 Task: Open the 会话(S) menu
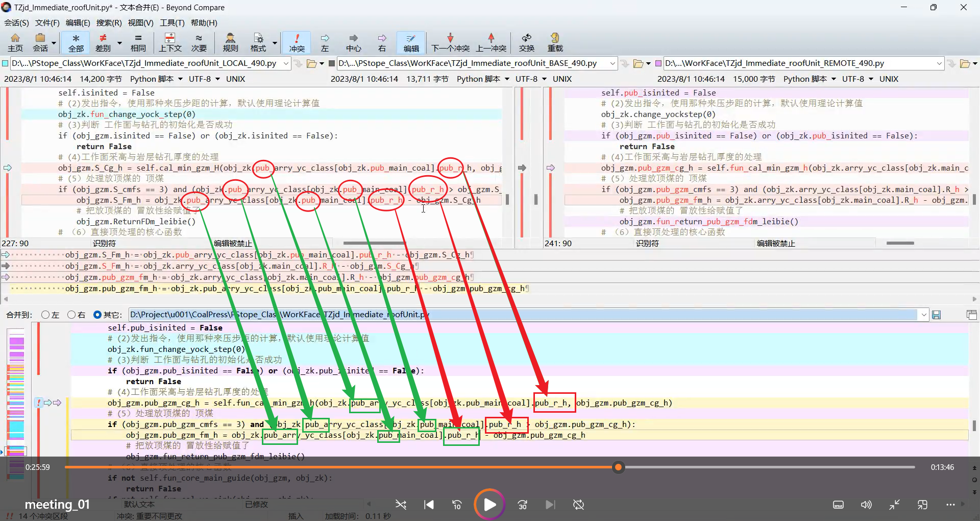point(16,22)
